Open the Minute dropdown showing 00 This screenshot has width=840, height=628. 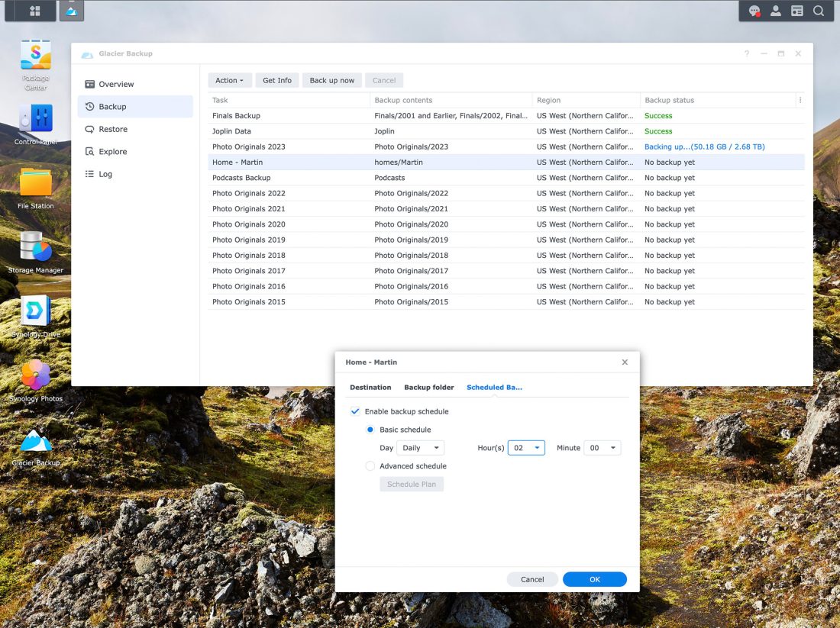coord(602,448)
